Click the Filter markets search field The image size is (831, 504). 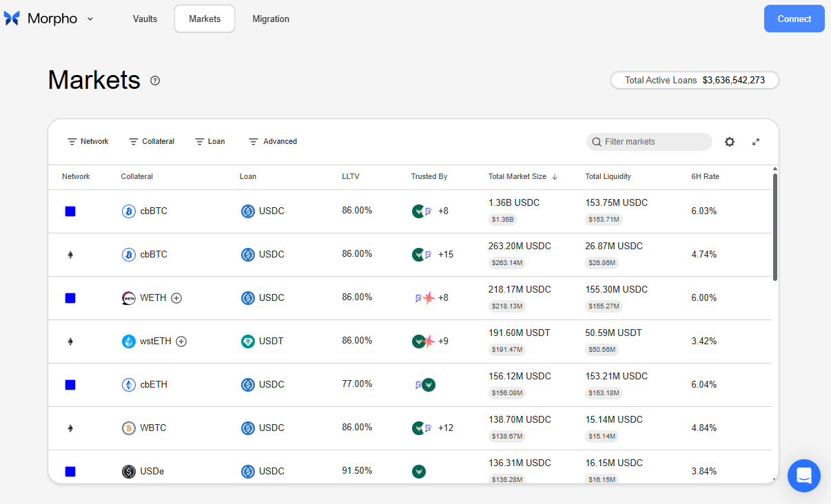click(649, 142)
